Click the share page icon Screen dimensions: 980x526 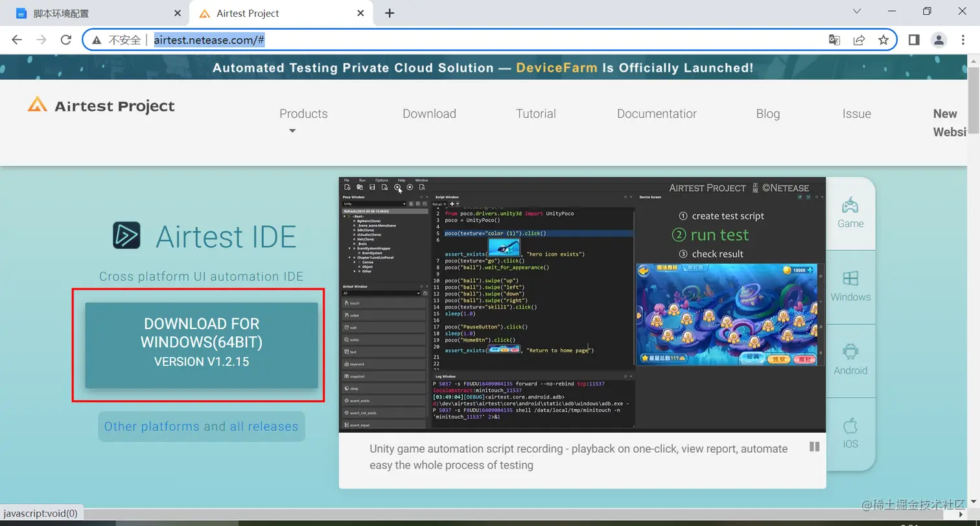859,40
